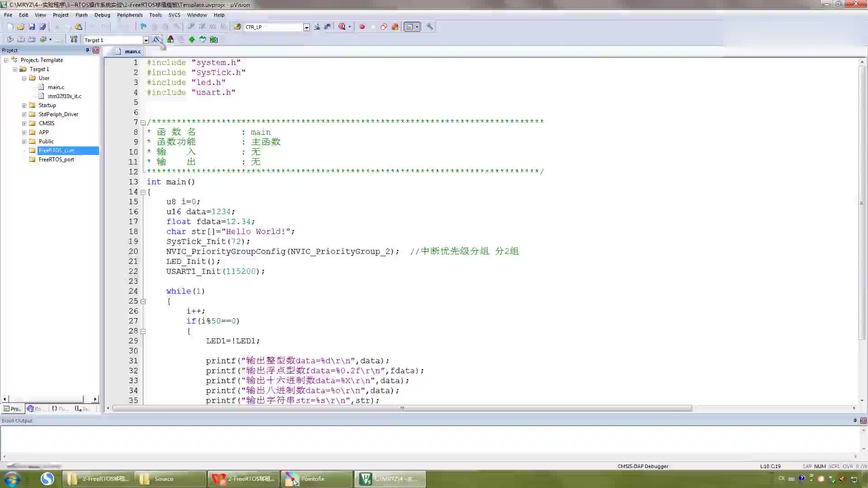Unindent selected lines with the unindent icon
868x488 pixels.
[x=202, y=27]
